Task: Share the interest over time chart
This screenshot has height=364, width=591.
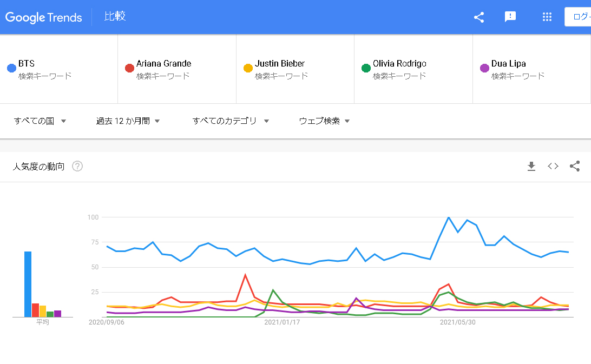Action: [x=575, y=167]
